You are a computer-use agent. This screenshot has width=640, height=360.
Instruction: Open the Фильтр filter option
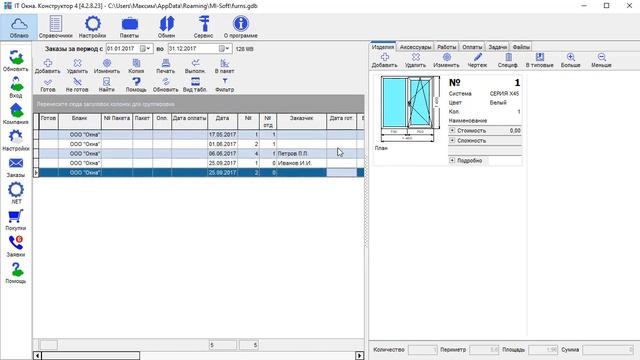tap(224, 85)
